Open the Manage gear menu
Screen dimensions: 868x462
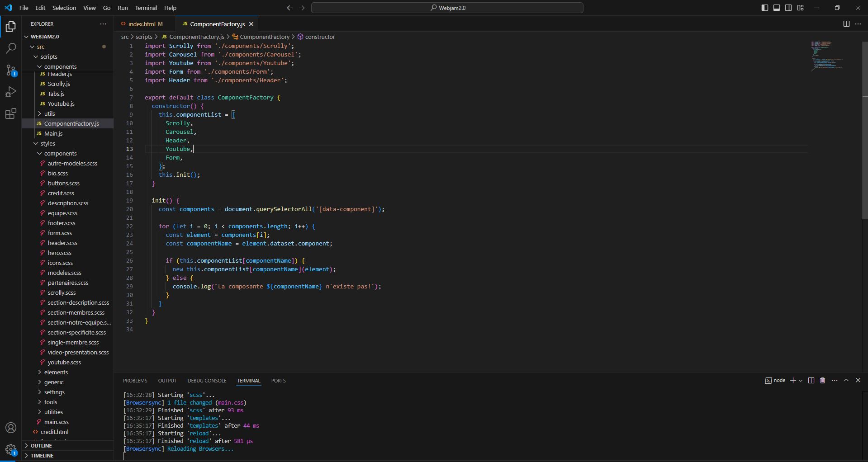pyautogui.click(x=11, y=449)
